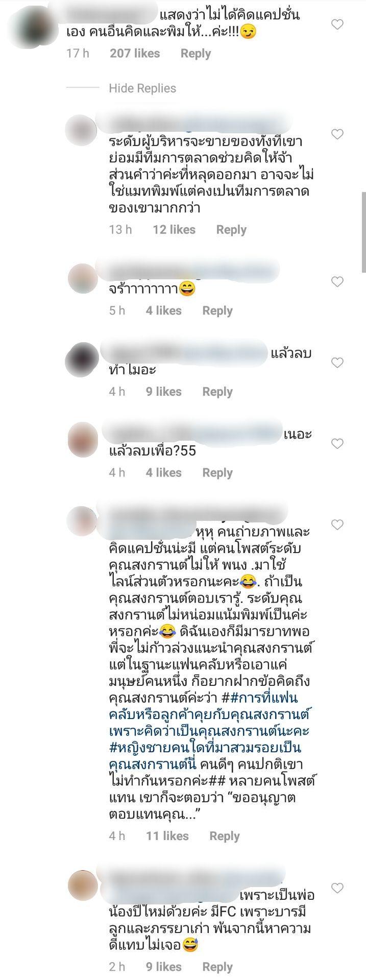Collapse thread with Hide Replies

click(142, 88)
